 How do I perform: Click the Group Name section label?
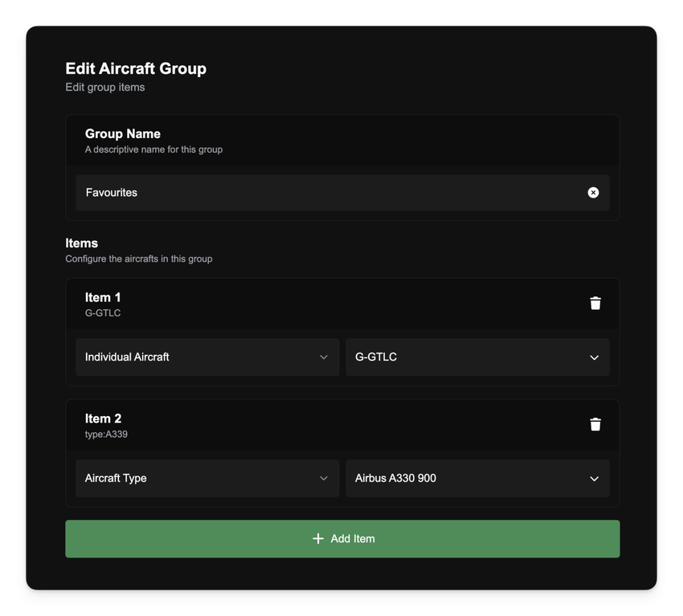(x=123, y=134)
